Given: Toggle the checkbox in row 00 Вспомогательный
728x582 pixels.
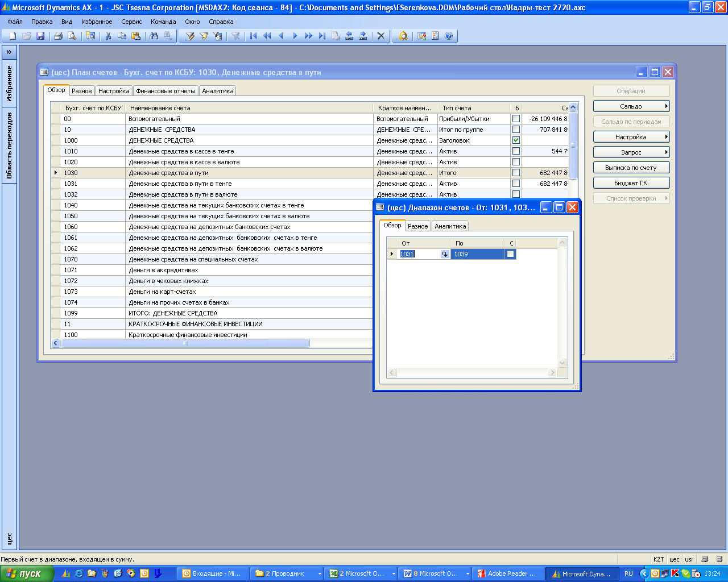Looking at the screenshot, I should 516,119.
